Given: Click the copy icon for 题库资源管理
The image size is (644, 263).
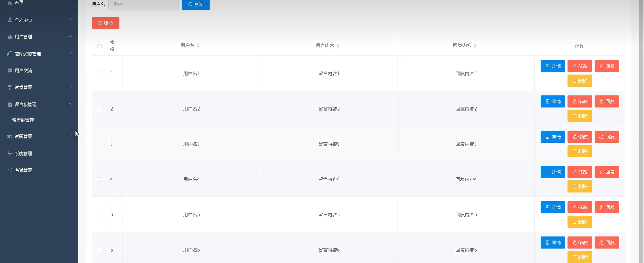Looking at the screenshot, I should 10,54.
